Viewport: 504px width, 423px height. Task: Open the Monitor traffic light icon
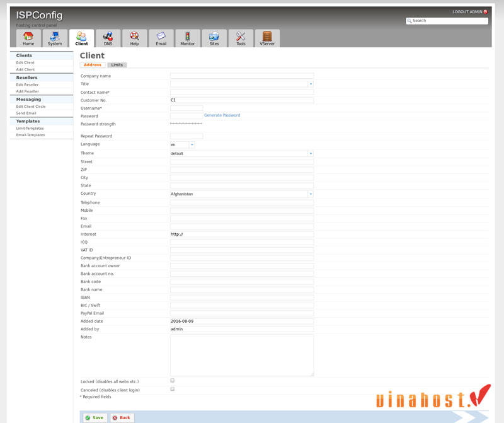pyautogui.click(x=187, y=36)
